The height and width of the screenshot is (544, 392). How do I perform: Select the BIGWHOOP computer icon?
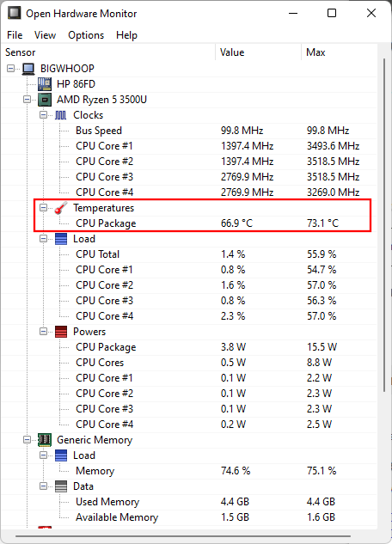pos(28,69)
